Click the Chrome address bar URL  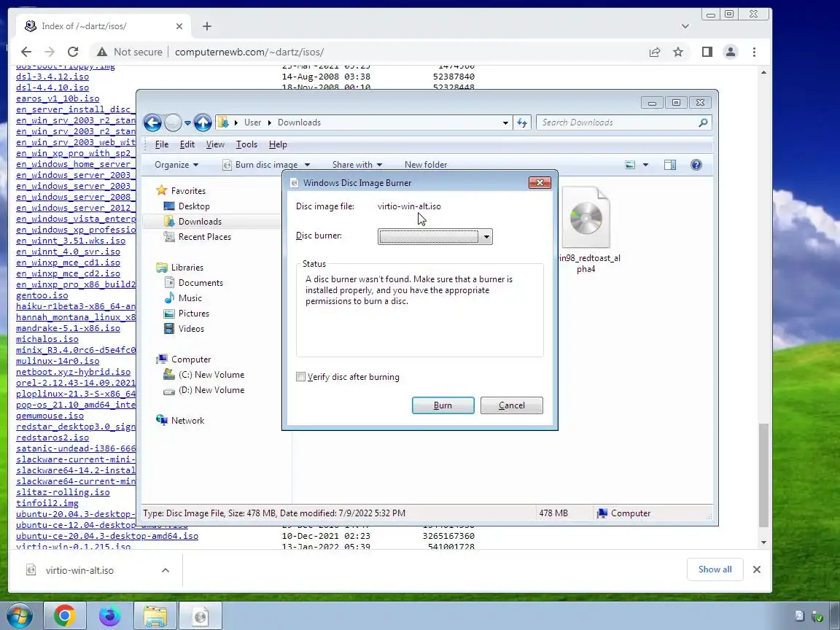coord(249,52)
